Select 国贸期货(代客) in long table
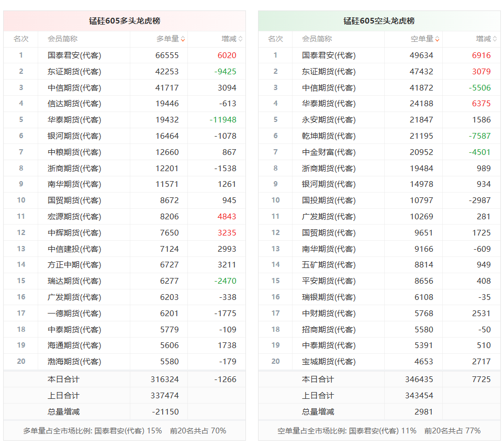Screen dimensions: 504x447 [x=74, y=200]
